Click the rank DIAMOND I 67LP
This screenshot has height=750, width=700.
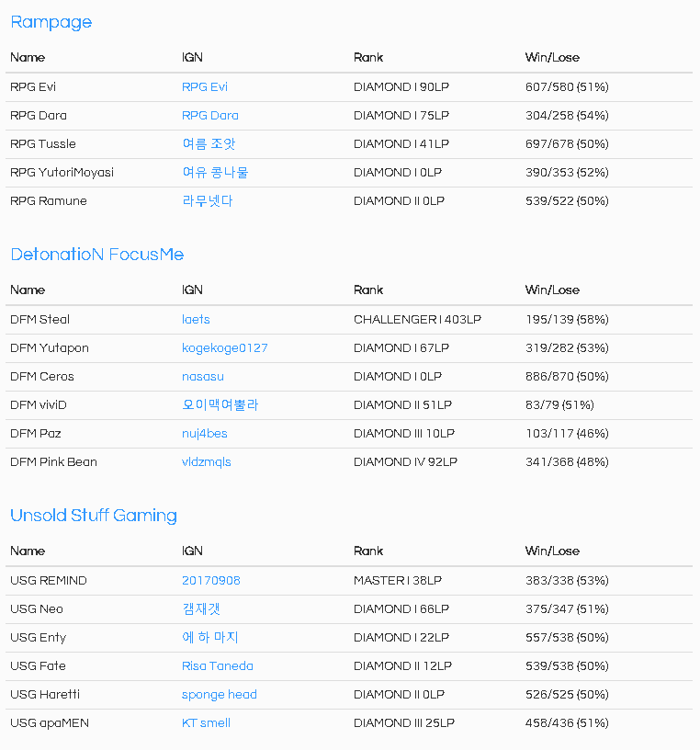[401, 348]
